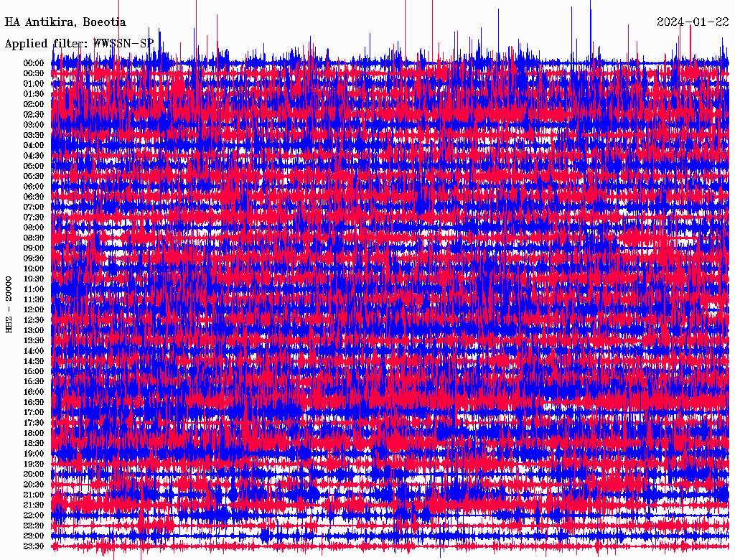Select the 19:30 trace label

[33, 464]
